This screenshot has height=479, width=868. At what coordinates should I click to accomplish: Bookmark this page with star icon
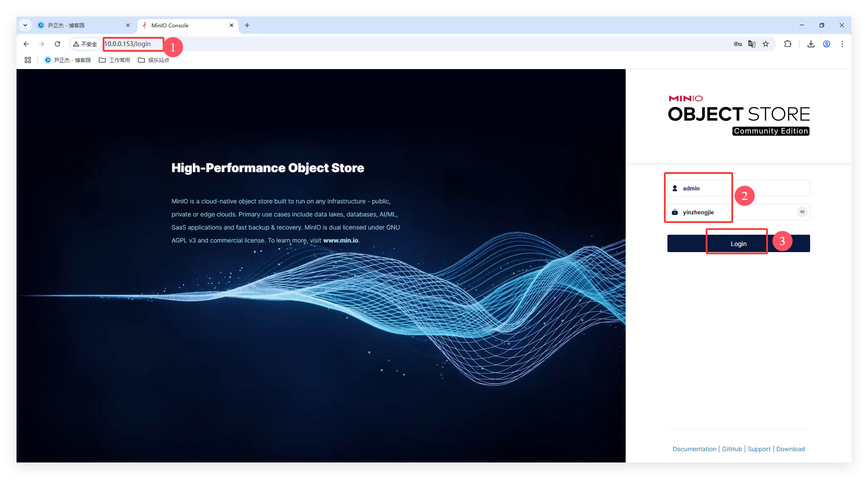766,44
